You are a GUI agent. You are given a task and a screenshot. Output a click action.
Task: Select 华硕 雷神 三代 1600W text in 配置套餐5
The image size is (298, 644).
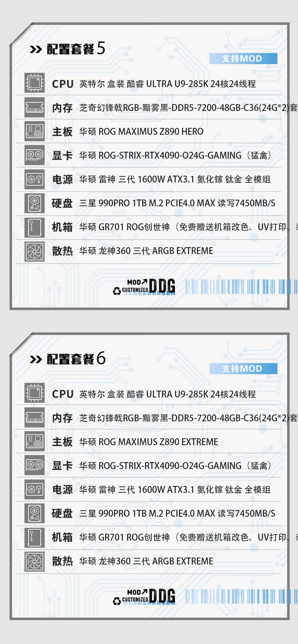pyautogui.click(x=175, y=179)
